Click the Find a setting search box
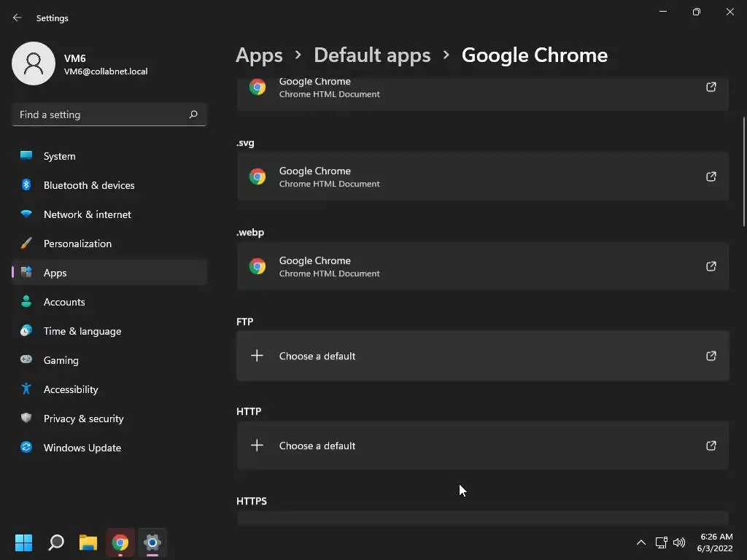The image size is (747, 560). point(101,114)
